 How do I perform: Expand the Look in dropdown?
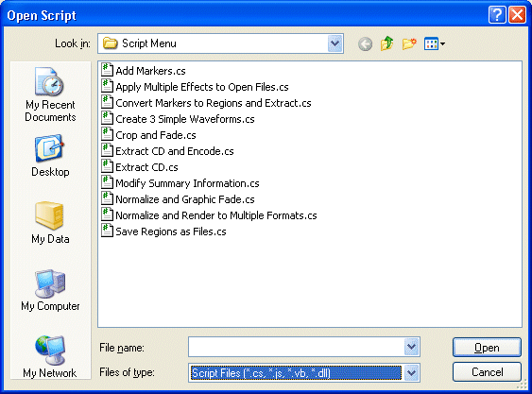click(335, 43)
